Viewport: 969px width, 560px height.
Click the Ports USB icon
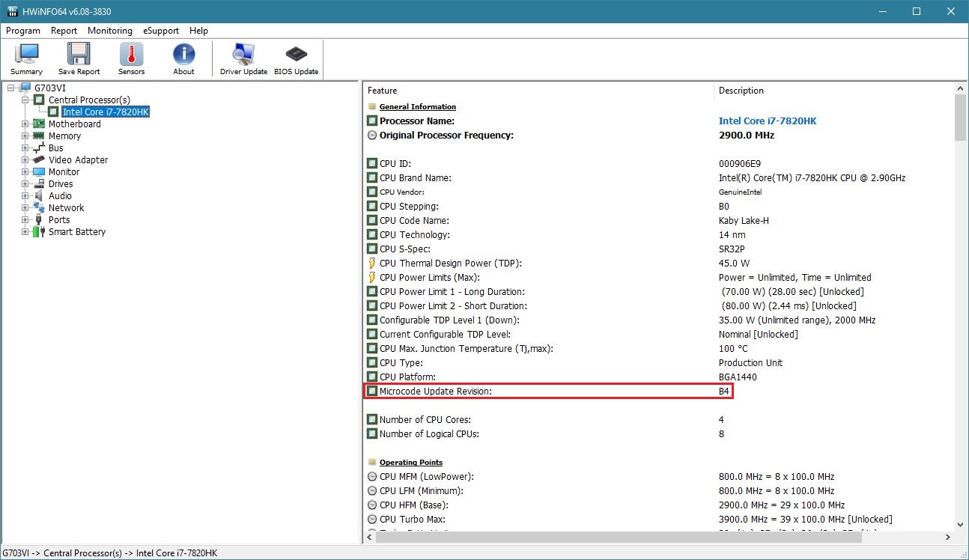pyautogui.click(x=39, y=219)
